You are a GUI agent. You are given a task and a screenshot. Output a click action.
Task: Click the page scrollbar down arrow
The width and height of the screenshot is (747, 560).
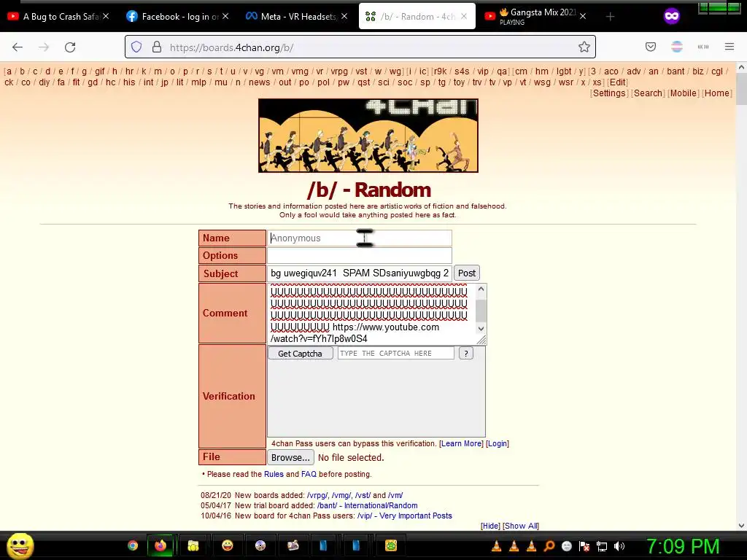pyautogui.click(x=741, y=526)
